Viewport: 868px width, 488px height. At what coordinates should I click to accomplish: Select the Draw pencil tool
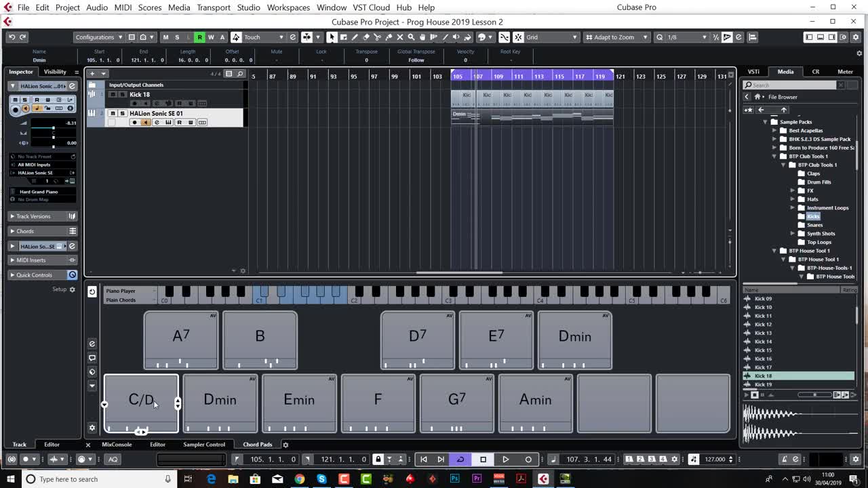355,37
